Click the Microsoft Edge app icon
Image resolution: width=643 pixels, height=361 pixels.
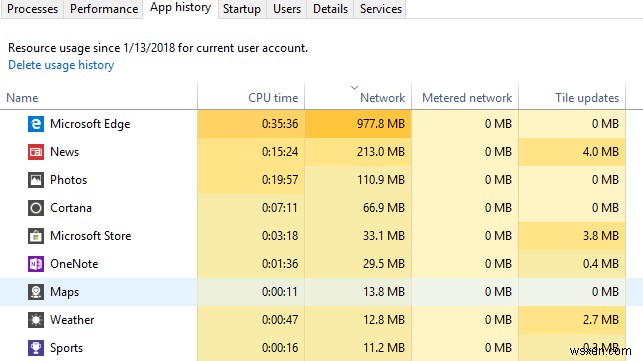click(x=36, y=124)
